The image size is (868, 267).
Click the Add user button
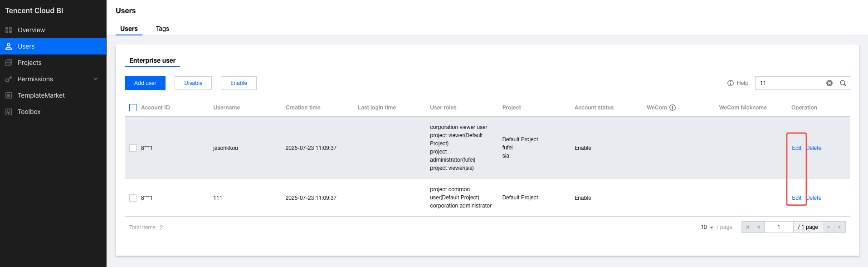coord(145,83)
